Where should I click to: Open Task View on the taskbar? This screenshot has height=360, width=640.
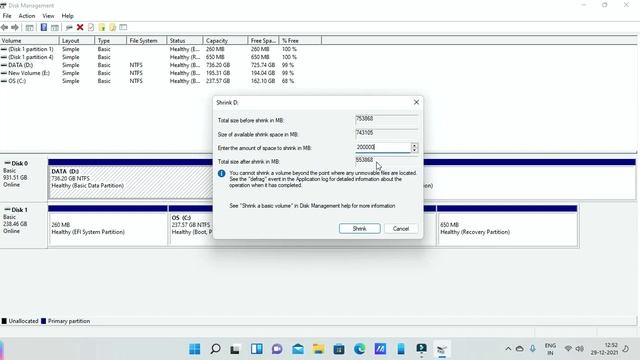(235, 349)
